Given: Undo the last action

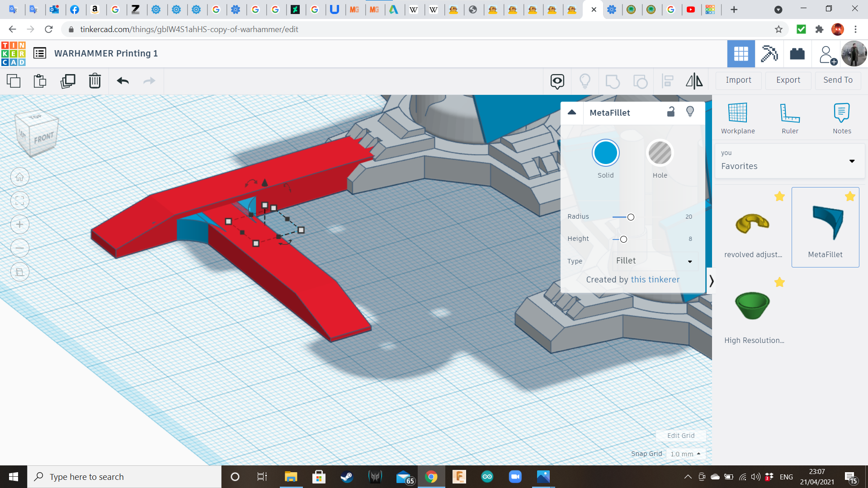Looking at the screenshot, I should coord(123,81).
